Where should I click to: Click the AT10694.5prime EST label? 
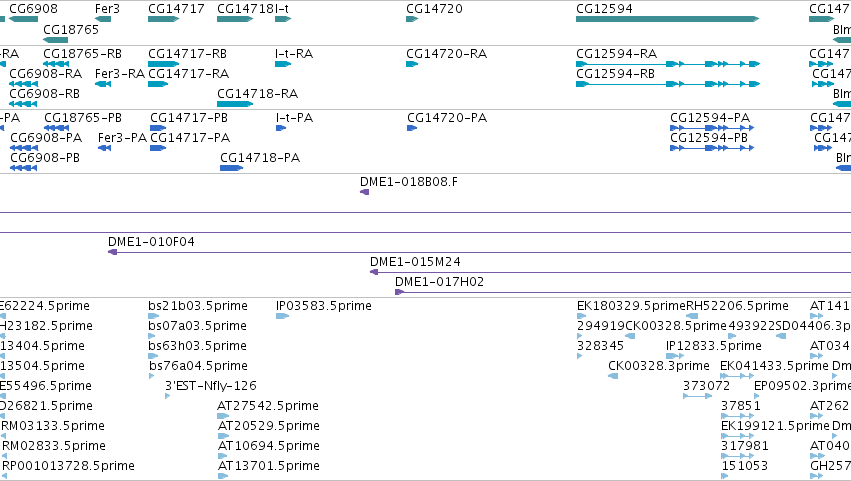(x=269, y=446)
